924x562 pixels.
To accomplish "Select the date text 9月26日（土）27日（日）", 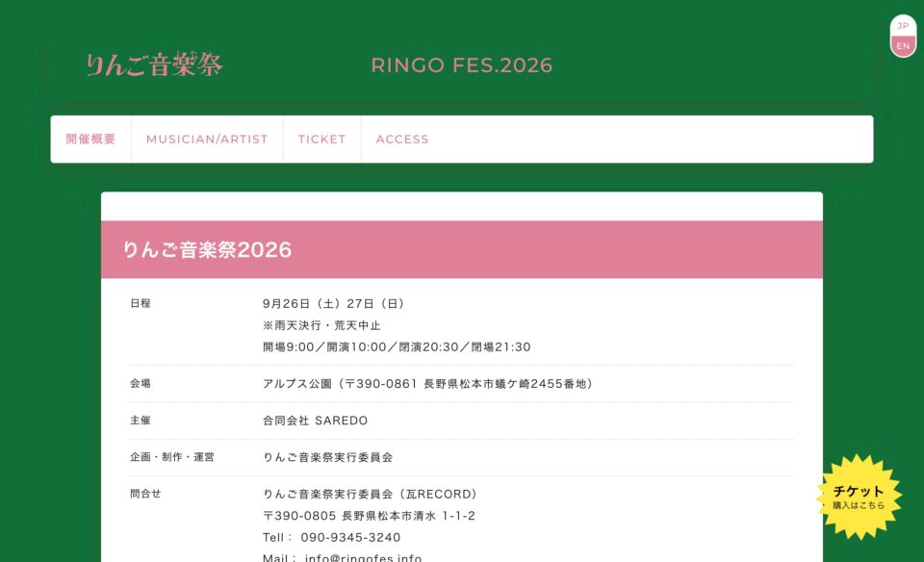I will click(334, 303).
